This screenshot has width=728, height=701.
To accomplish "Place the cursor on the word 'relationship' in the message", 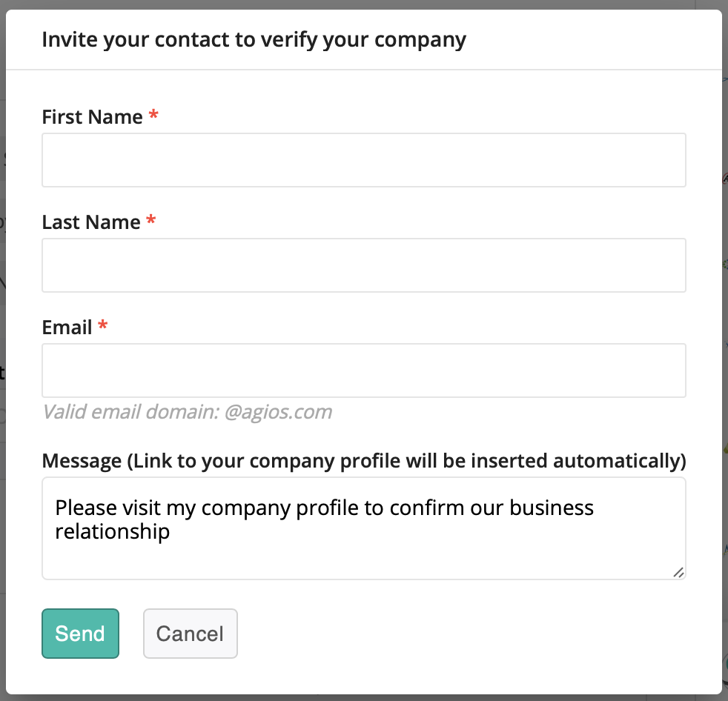I will coord(112,531).
